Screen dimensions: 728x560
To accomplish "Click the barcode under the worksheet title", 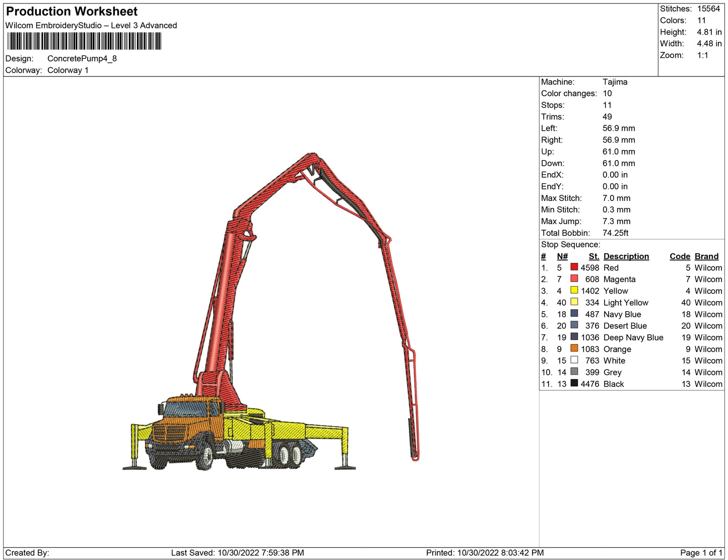I will click(x=84, y=41).
